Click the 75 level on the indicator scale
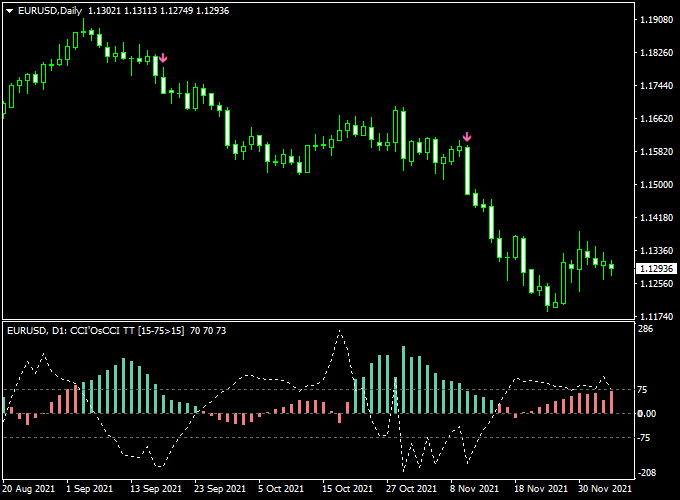680x500 pixels. click(642, 390)
